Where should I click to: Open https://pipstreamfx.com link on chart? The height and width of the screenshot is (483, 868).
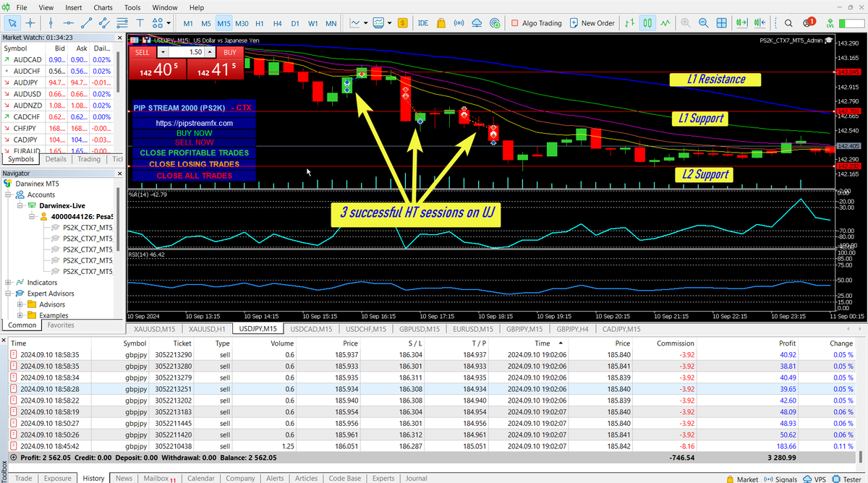[x=194, y=124]
